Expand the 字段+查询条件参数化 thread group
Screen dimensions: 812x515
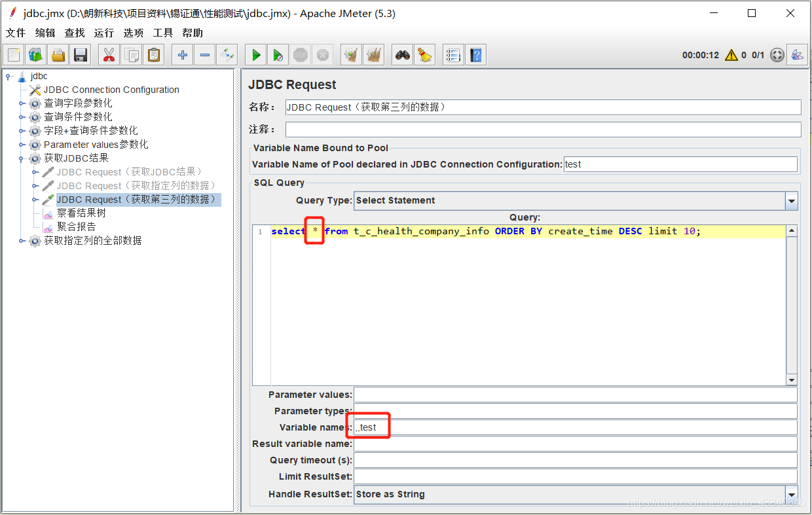click(x=22, y=131)
